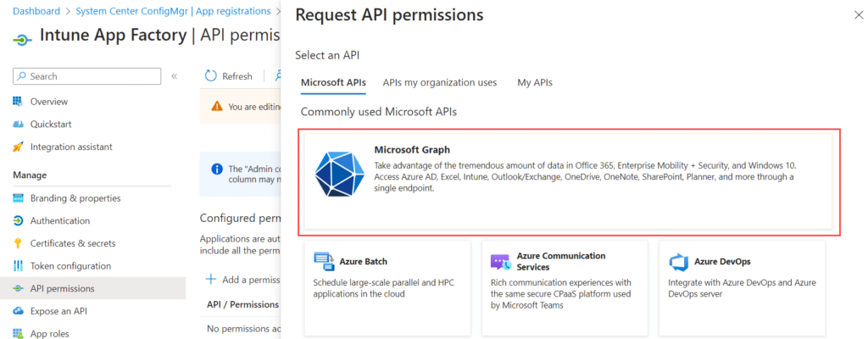Click the Quickstart cloud icon
This screenshot has width=868, height=339.
coord(19,124)
